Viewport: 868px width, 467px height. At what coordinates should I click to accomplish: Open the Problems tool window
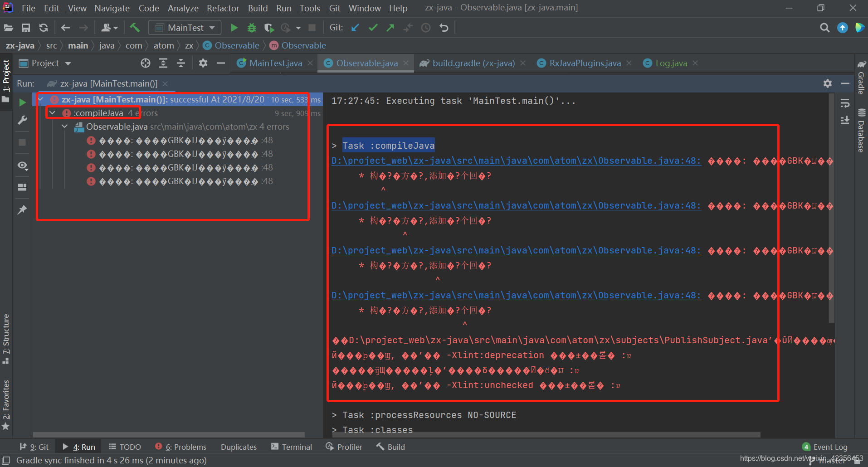pos(180,447)
